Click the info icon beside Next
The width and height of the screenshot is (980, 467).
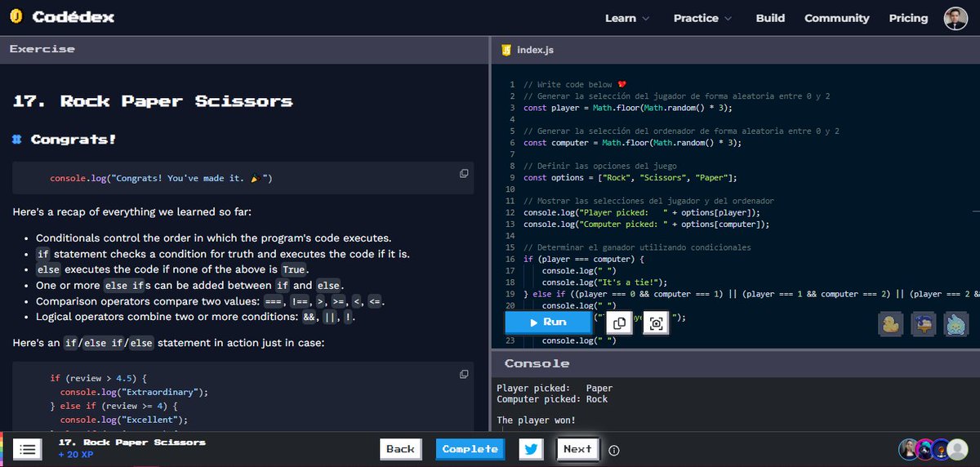(614, 450)
